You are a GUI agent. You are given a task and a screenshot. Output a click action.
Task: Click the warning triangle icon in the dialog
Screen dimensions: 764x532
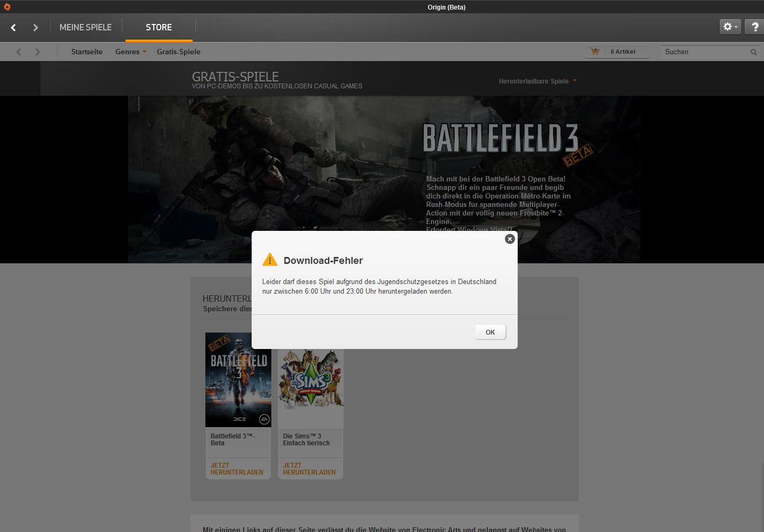click(270, 260)
